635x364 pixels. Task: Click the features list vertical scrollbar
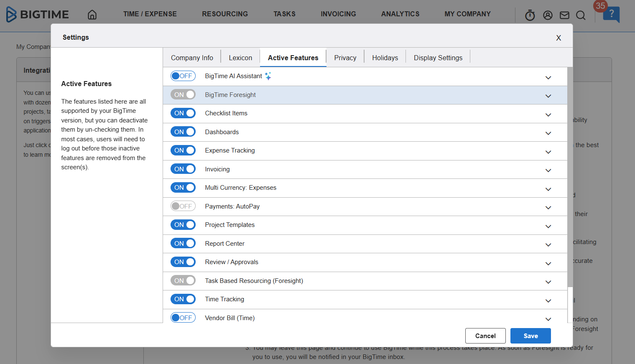pyautogui.click(x=570, y=178)
